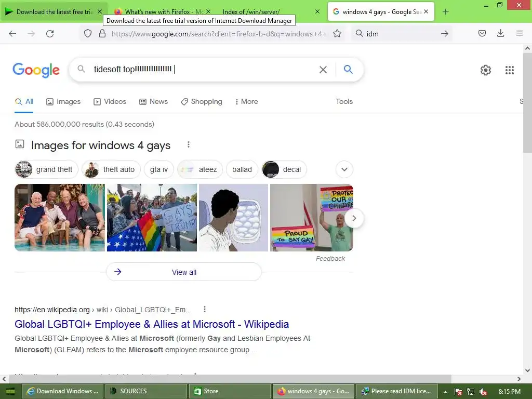
Task: Open options dots next to Images heading
Action: pos(189,145)
